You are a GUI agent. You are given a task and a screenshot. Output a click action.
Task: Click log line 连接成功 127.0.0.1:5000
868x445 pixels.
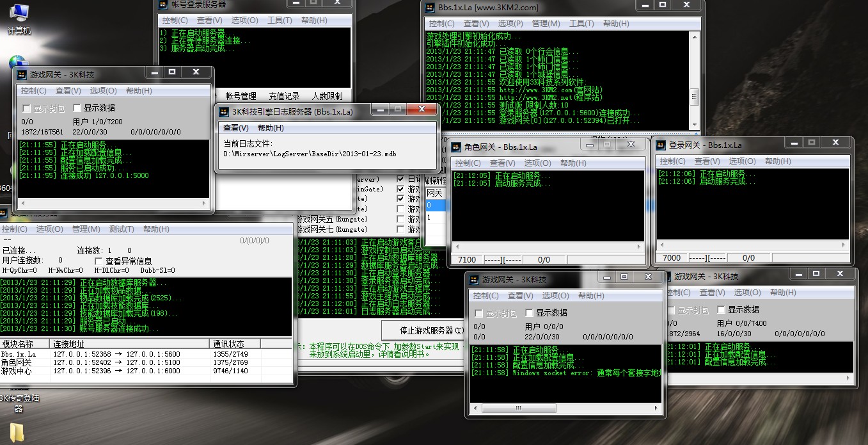84,175
